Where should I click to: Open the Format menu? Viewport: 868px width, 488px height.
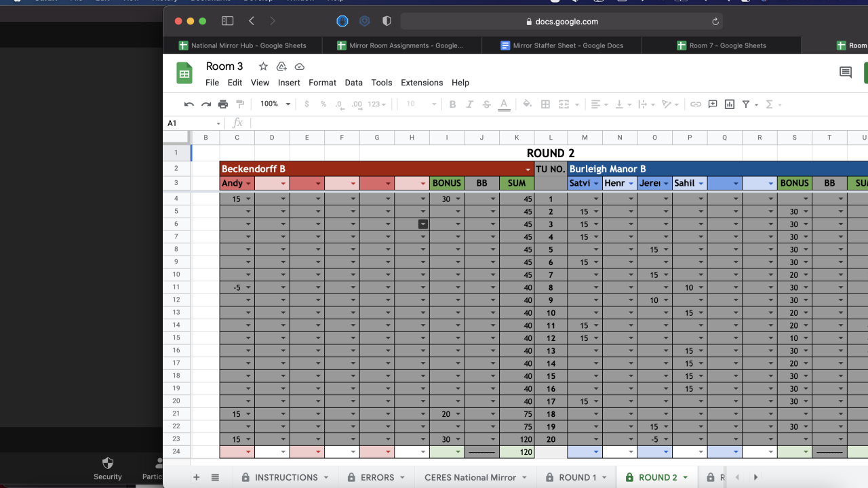322,83
